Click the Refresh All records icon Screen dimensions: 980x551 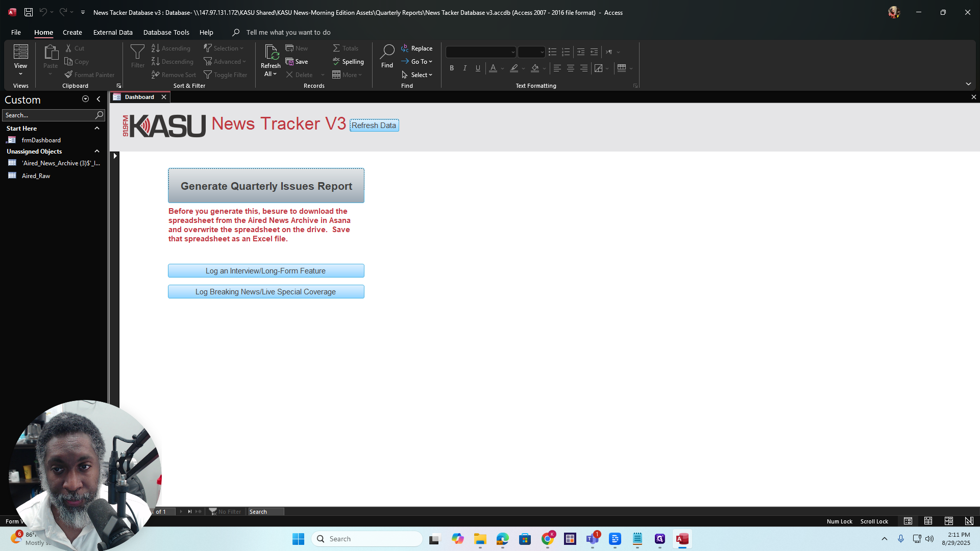271,60
